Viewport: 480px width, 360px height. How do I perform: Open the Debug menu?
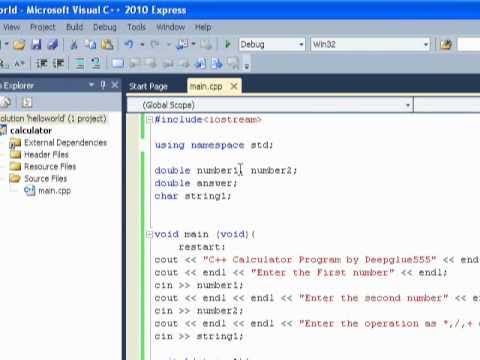105,27
